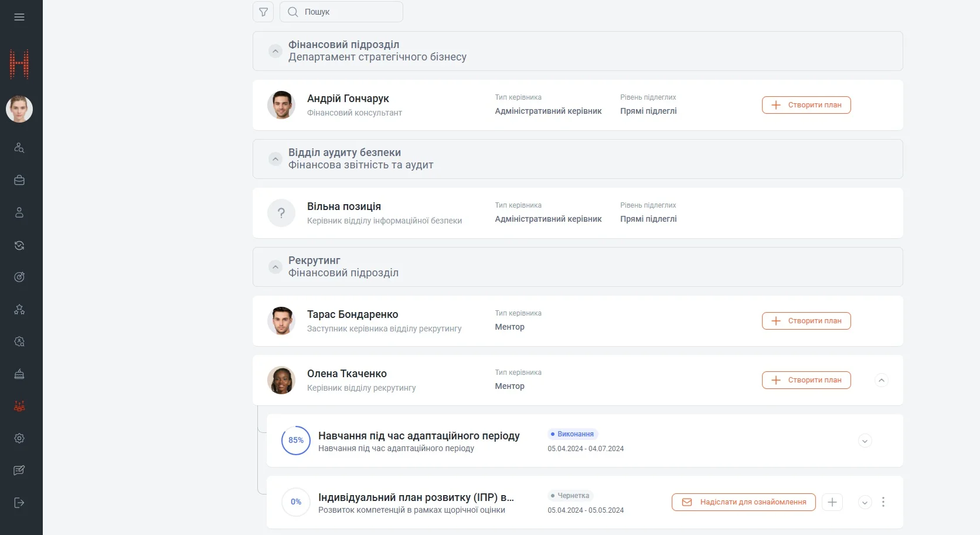The width and height of the screenshot is (980, 535).
Task: Expand the Індивідуальний план розвитку row
Action: coord(865,502)
